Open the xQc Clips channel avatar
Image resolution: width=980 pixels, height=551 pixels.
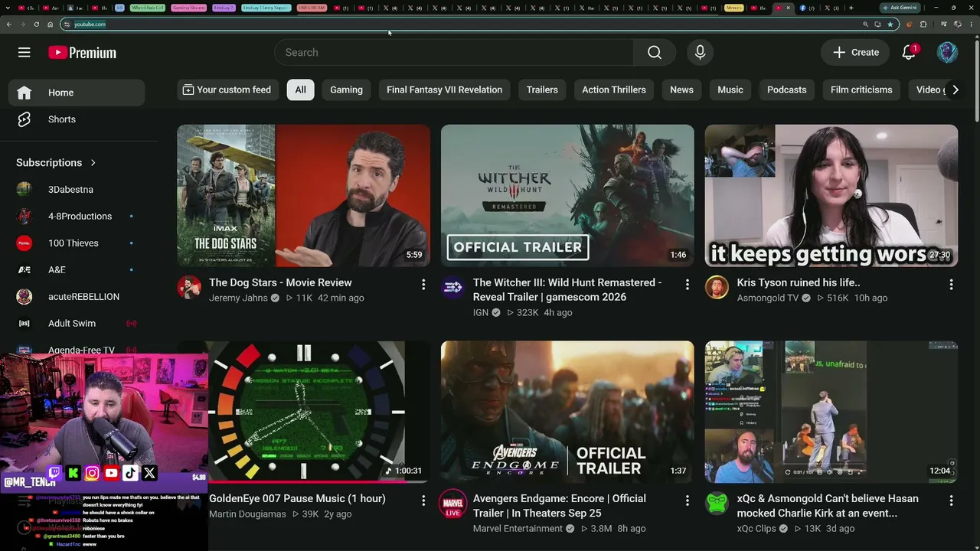pyautogui.click(x=717, y=504)
